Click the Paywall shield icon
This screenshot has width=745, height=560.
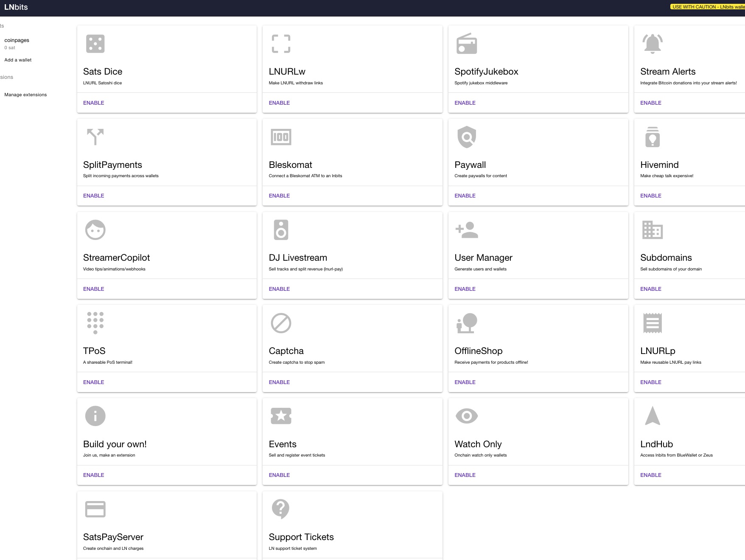(x=467, y=137)
